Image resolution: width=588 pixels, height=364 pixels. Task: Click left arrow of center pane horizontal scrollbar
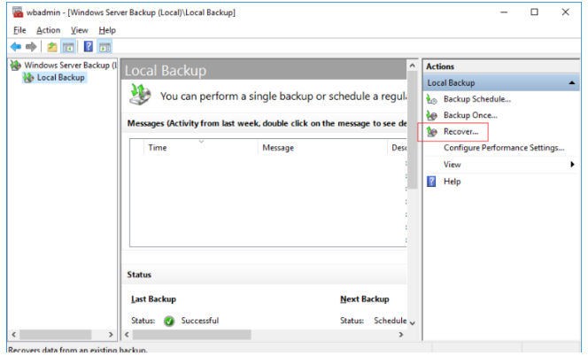coord(127,335)
